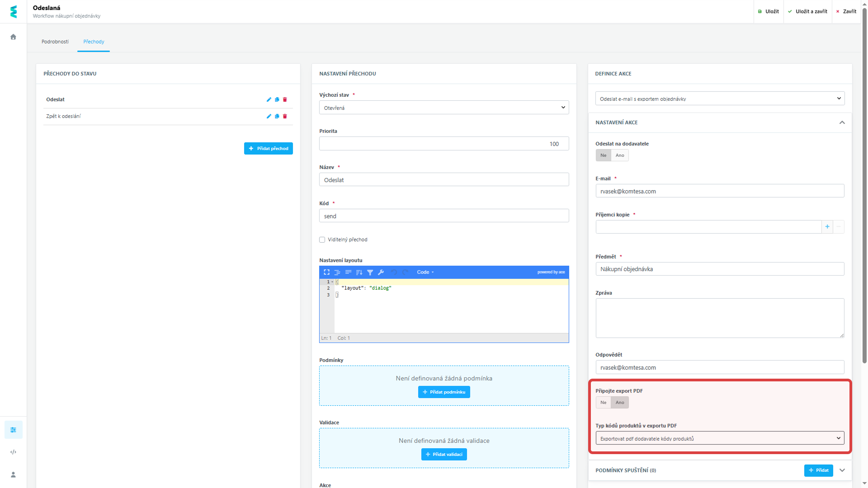Screen dimensions: 868x488
Task: Undo the last change in the code editor
Action: click(x=393, y=272)
